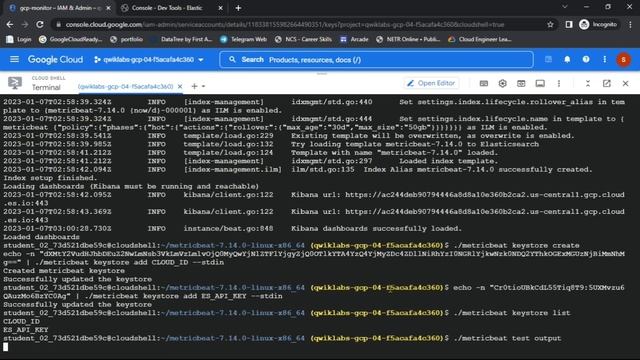The image size is (640, 360).
Task: Open the GoogleCloudReady bookmark
Action: click(x=71, y=39)
